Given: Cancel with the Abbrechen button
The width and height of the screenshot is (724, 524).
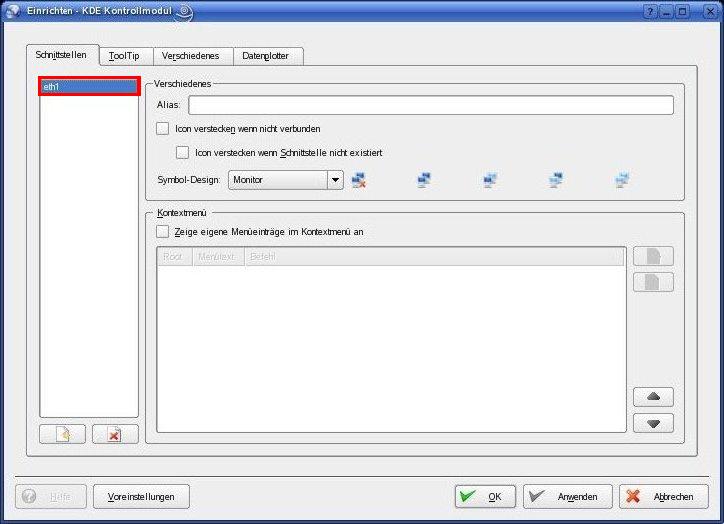Looking at the screenshot, I should point(664,496).
